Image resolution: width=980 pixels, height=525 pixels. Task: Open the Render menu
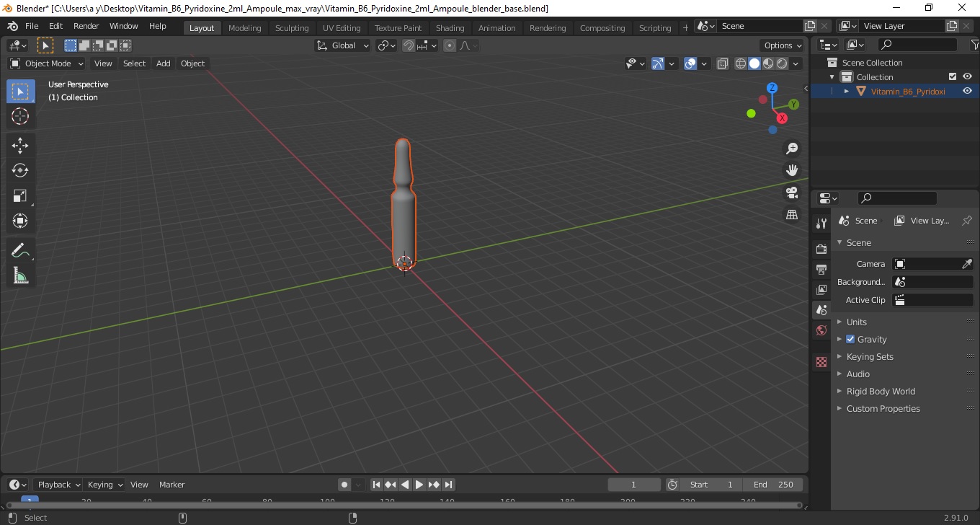tap(86, 26)
